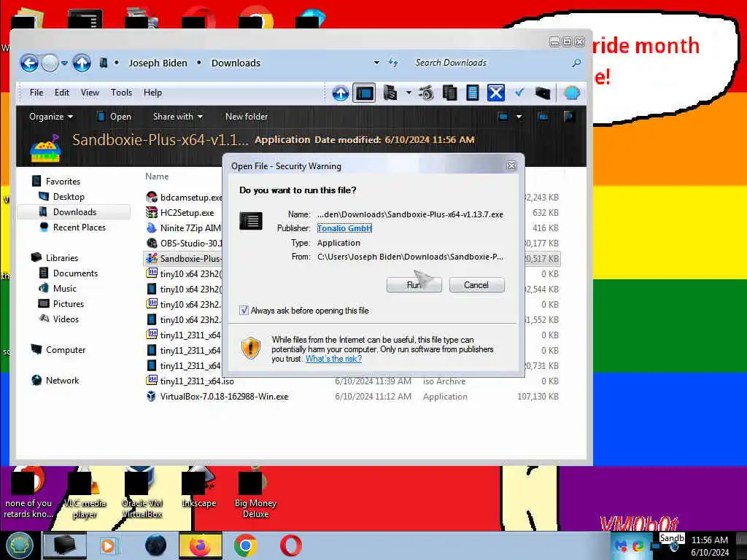The height and width of the screenshot is (560, 747).
Task: Open the recent pages dropdown arrow
Action: click(64, 63)
